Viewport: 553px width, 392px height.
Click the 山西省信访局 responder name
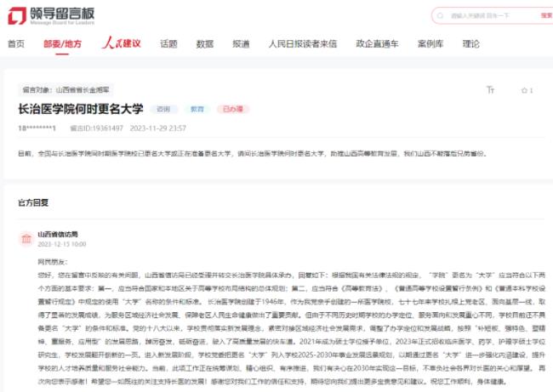[x=58, y=234]
